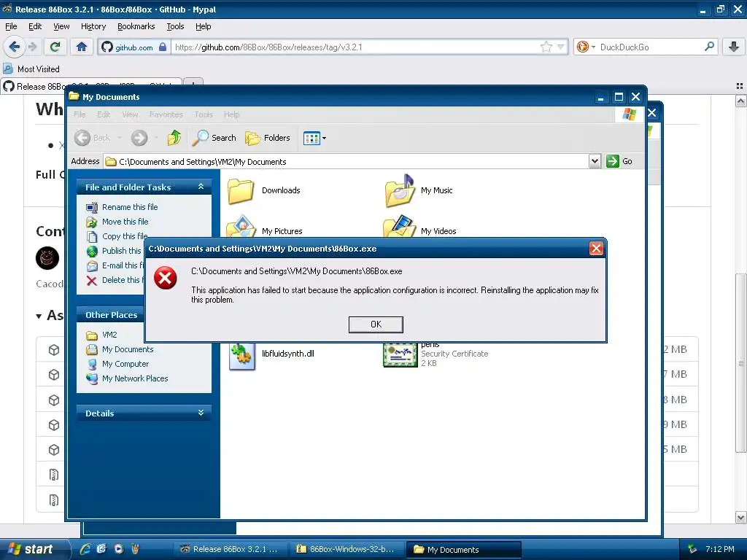Click Internet Explorer quick launch icon
747x560 pixels.
click(85, 549)
